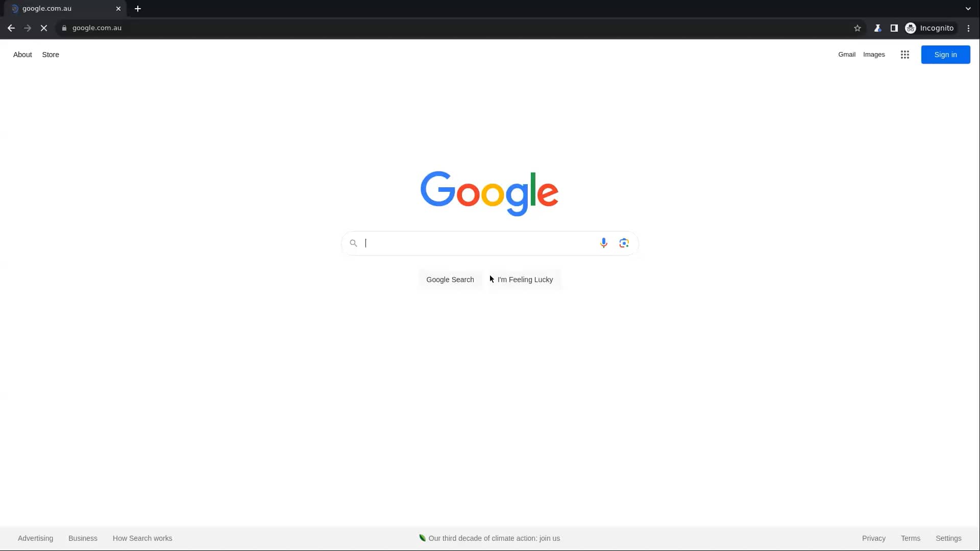
Task: Click the bookmark star icon in address bar
Action: pyautogui.click(x=857, y=28)
